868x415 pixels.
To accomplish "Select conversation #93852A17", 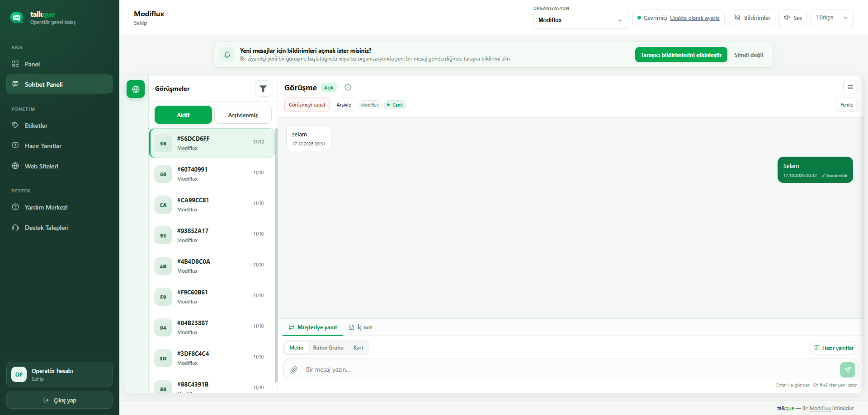I will pos(212,235).
